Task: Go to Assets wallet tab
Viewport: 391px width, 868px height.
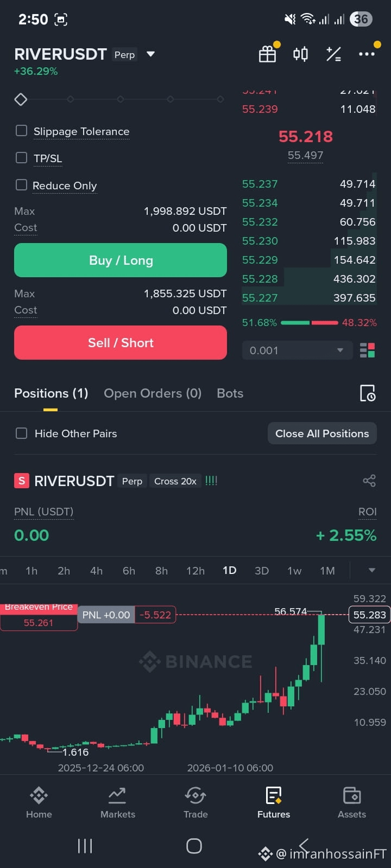Action: tap(352, 803)
